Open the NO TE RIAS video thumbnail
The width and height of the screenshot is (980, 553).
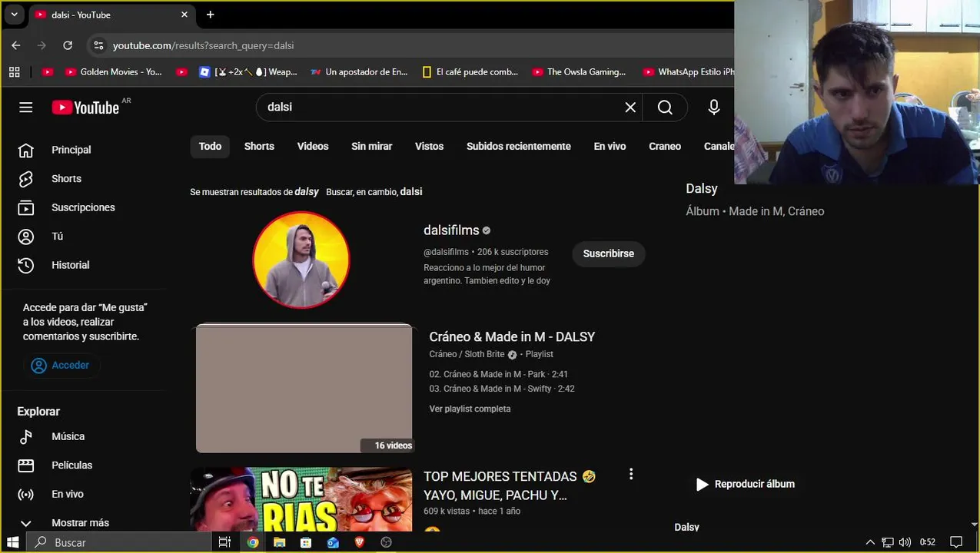[x=301, y=499]
